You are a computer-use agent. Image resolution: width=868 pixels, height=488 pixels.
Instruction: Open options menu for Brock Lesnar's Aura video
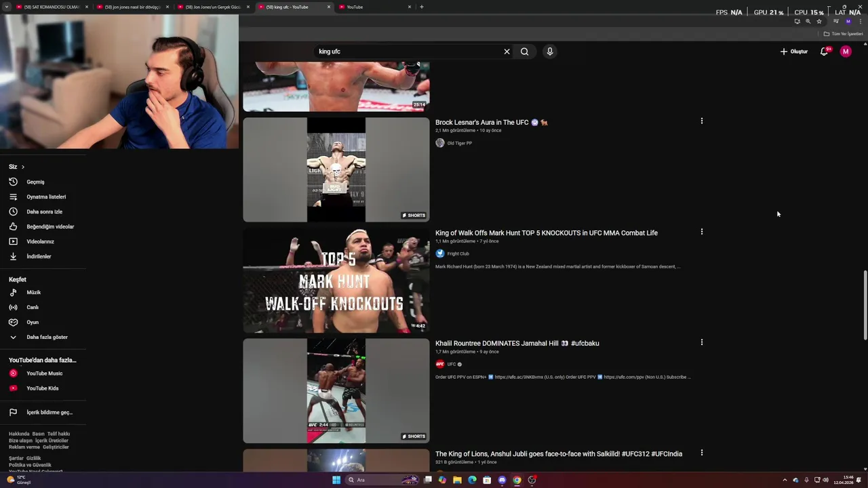(x=702, y=121)
